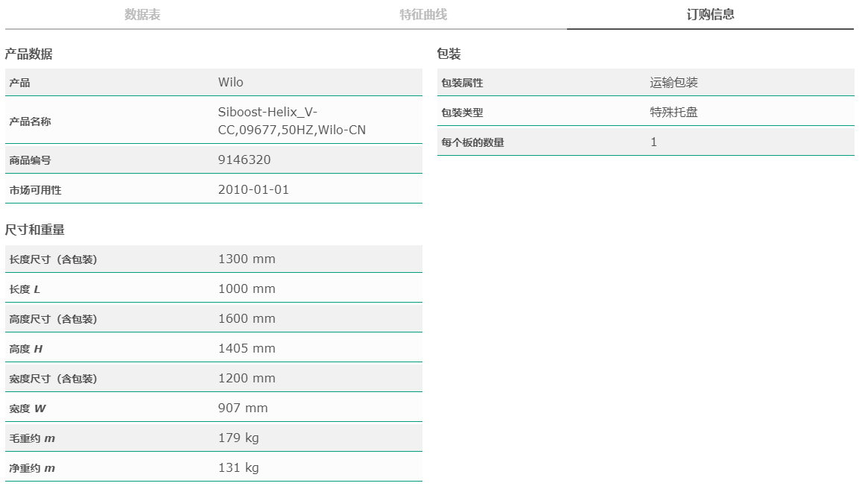
Task: Click the 长度 L label
Action: [25, 289]
